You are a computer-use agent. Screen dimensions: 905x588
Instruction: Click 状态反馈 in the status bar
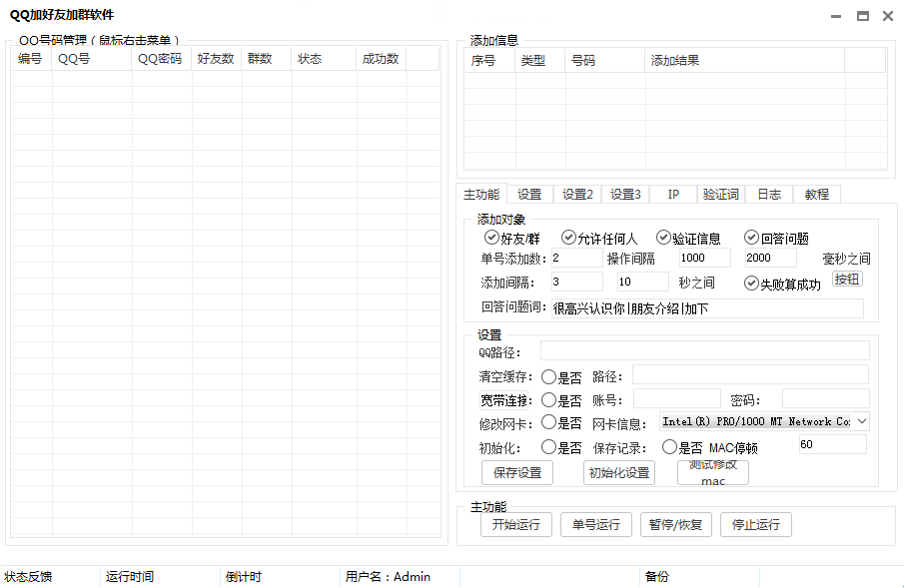(x=28, y=576)
